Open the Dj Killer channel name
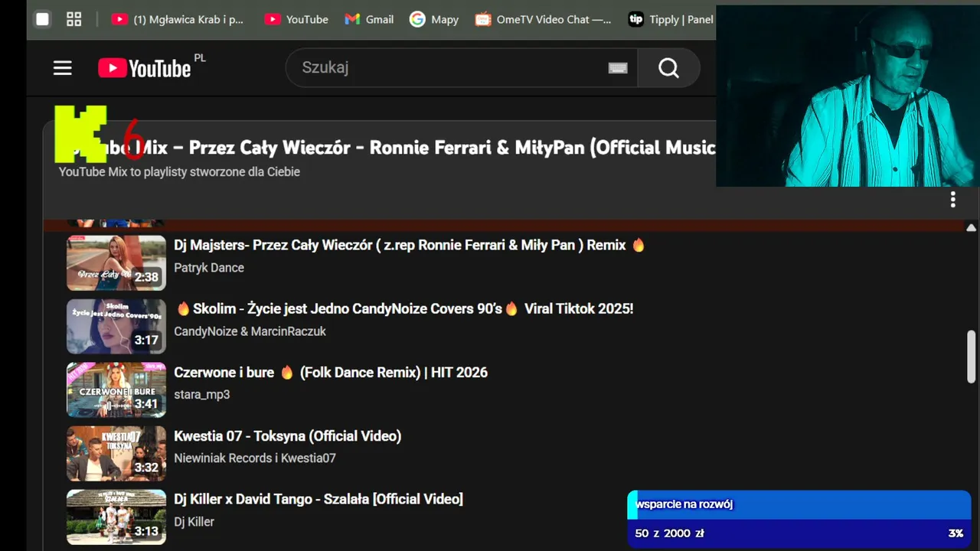Viewport: 980px width, 551px height. point(194,522)
